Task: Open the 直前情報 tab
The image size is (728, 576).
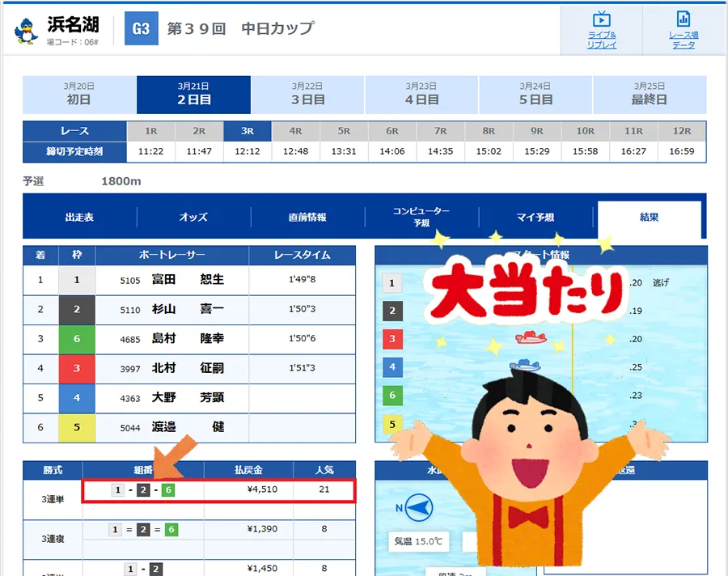Action: click(x=307, y=217)
